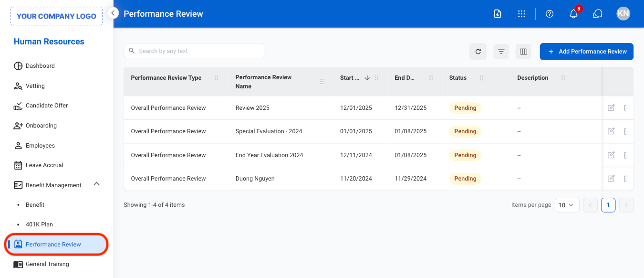Open the KN user avatar menu

[x=623, y=14]
